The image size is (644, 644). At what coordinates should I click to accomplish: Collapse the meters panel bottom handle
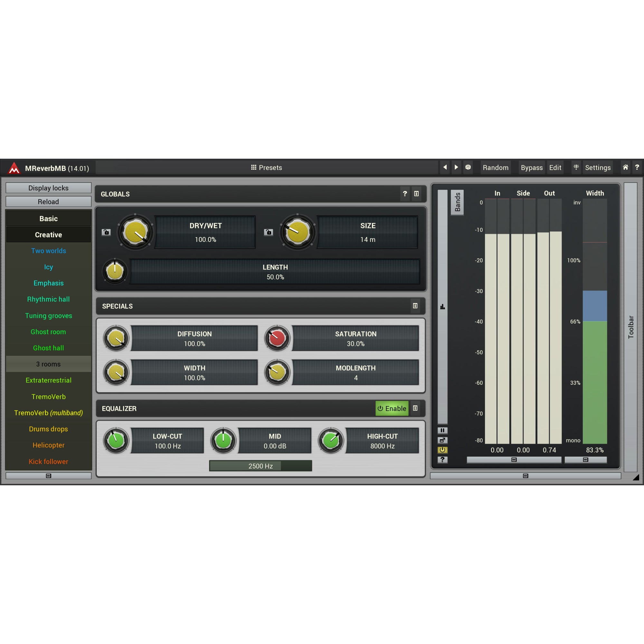tap(525, 476)
